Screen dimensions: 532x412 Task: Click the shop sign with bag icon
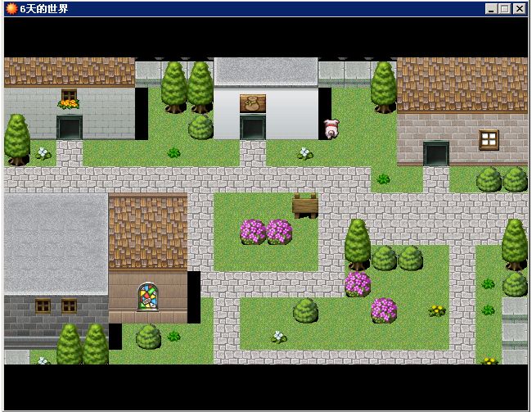point(253,102)
